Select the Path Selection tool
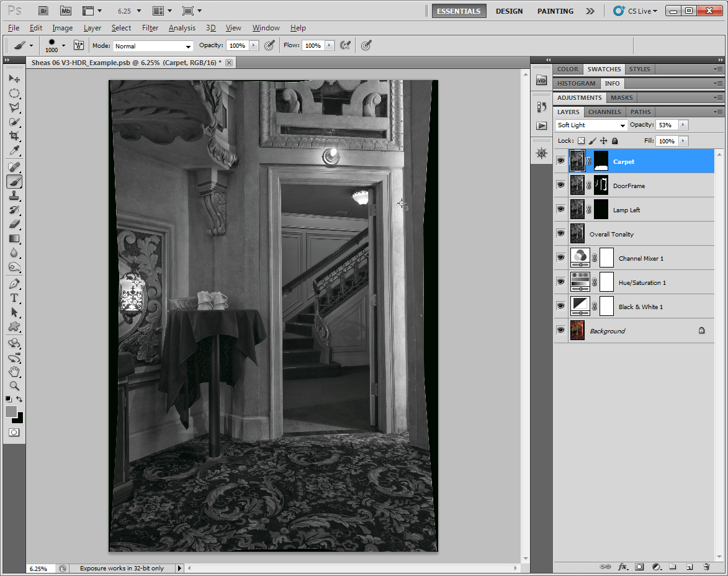 pos(14,313)
